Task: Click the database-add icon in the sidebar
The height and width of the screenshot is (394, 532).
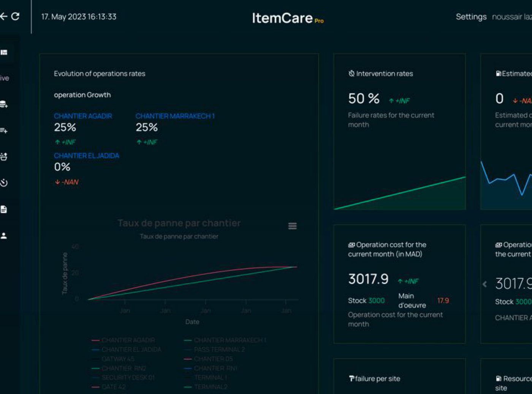Action: click(x=4, y=104)
